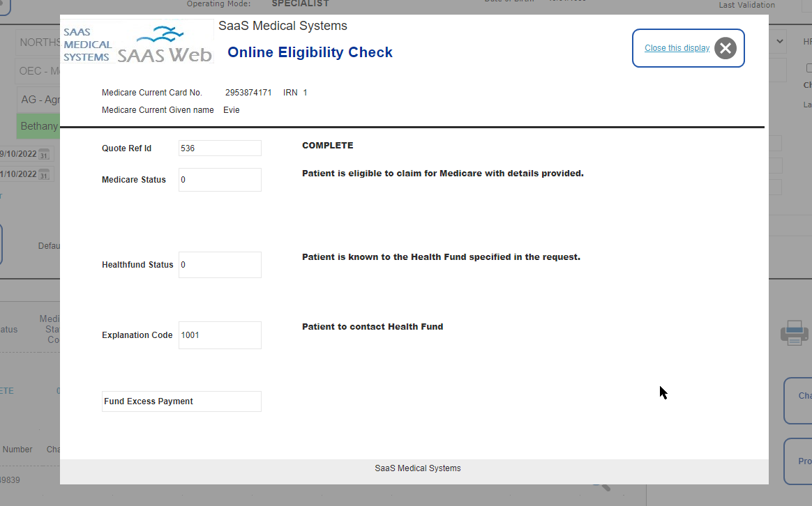
Task: Click the printer icon in background page
Action: click(x=795, y=332)
